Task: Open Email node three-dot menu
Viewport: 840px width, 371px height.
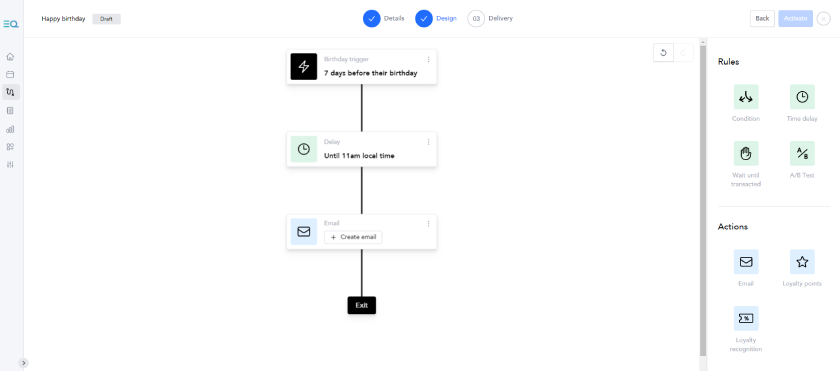Action: (428, 224)
